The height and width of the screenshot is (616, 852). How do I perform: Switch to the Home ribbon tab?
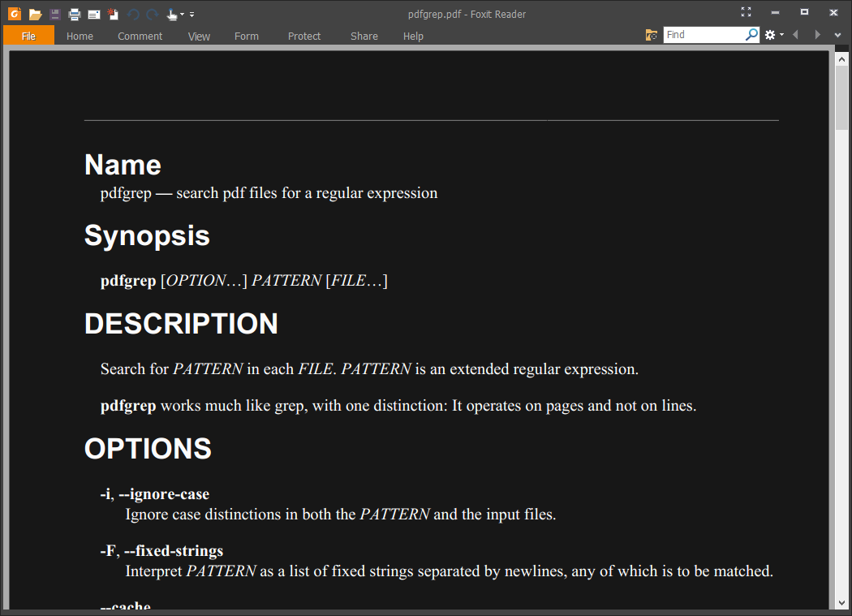[80, 36]
